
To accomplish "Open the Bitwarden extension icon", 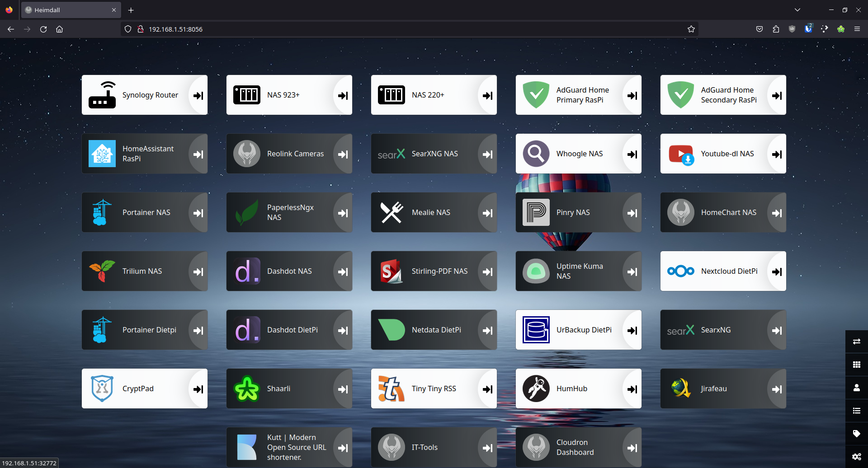I will (x=808, y=28).
